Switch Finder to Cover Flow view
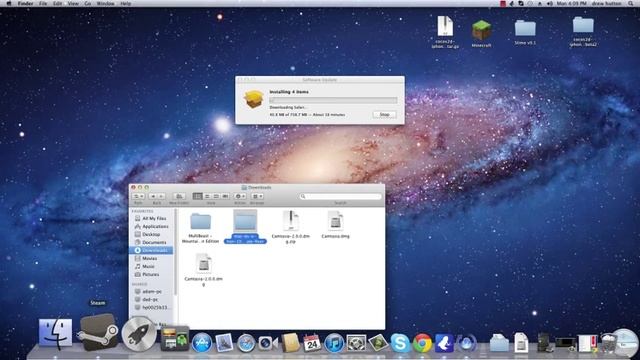 click(x=225, y=196)
